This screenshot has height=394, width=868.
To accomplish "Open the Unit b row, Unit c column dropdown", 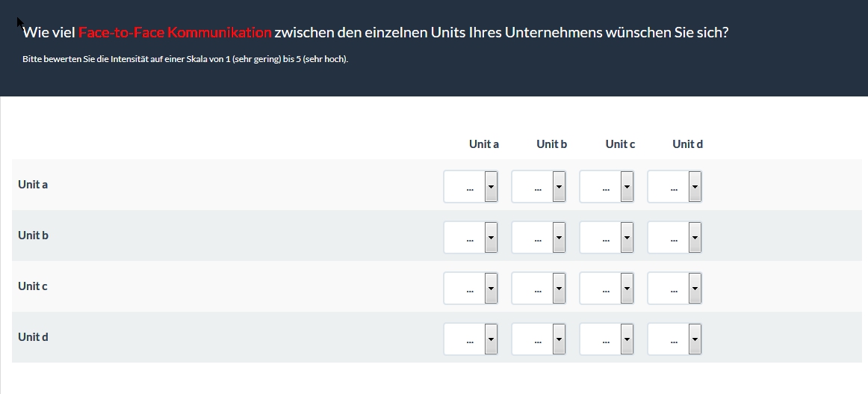I will click(607, 238).
